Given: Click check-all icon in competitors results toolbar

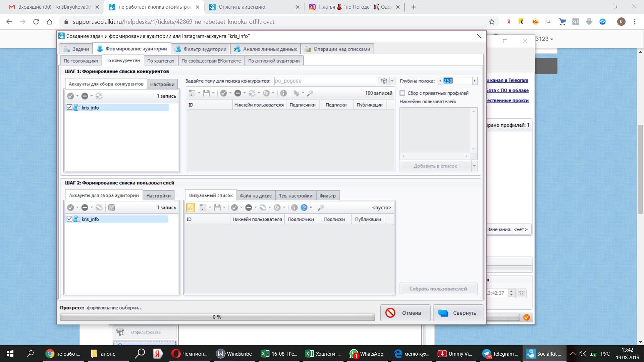Looking at the screenshot, I should coord(223,93).
